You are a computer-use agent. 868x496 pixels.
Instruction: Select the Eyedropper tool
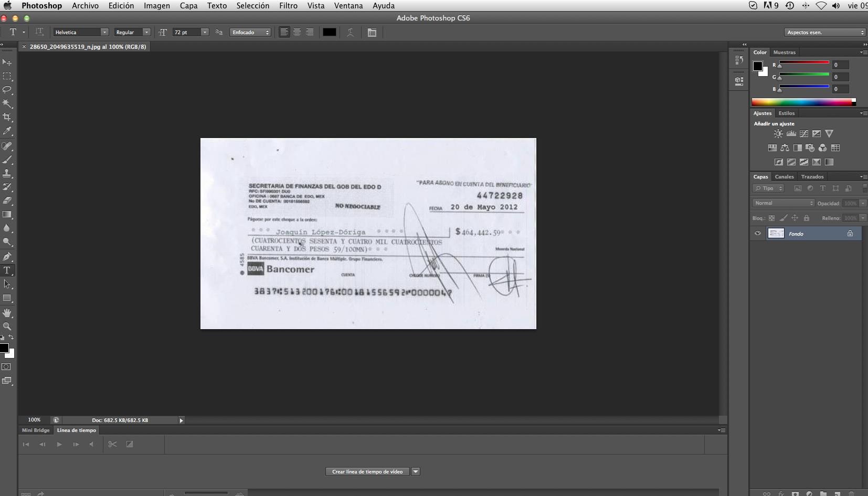point(7,131)
